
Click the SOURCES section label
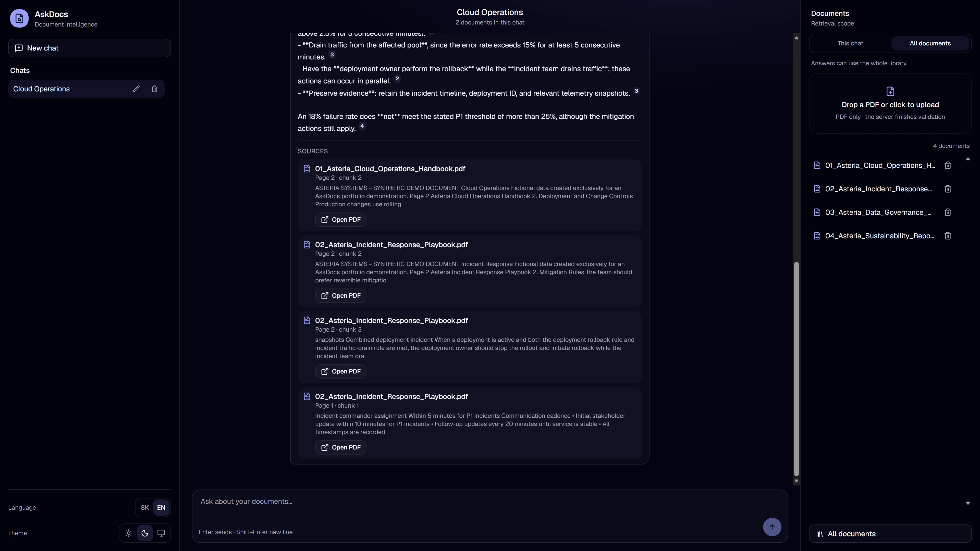[313, 151]
